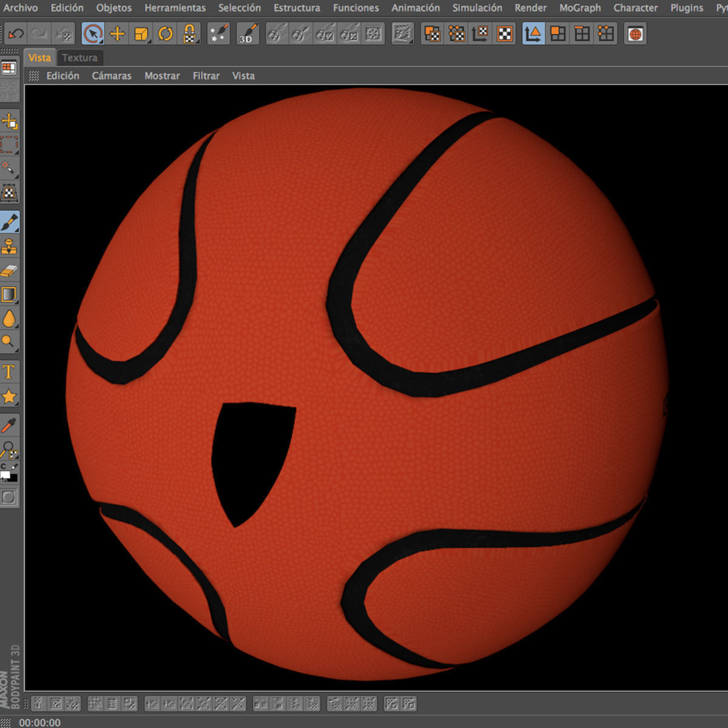The image size is (728, 728).
Task: Toggle the single orange square mode icon
Action: point(558,34)
